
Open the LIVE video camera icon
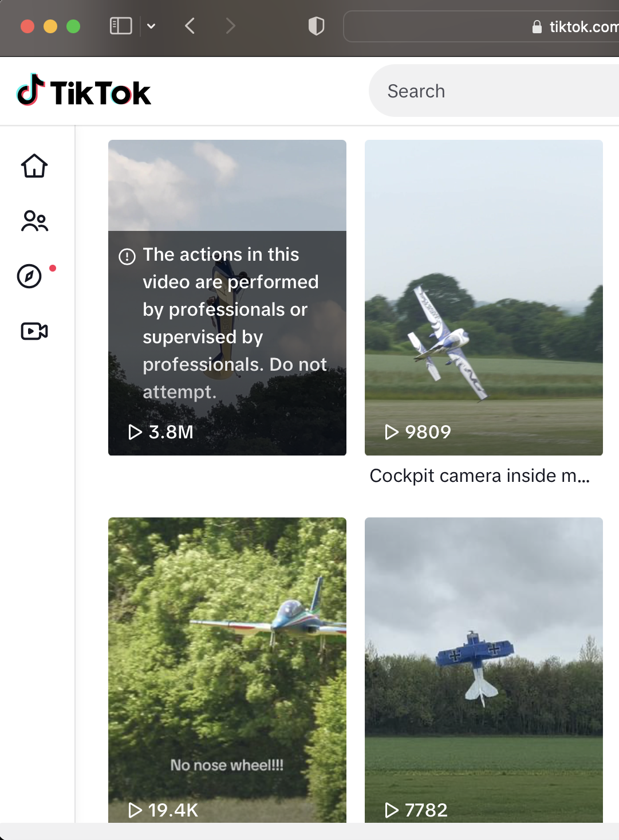[34, 331]
